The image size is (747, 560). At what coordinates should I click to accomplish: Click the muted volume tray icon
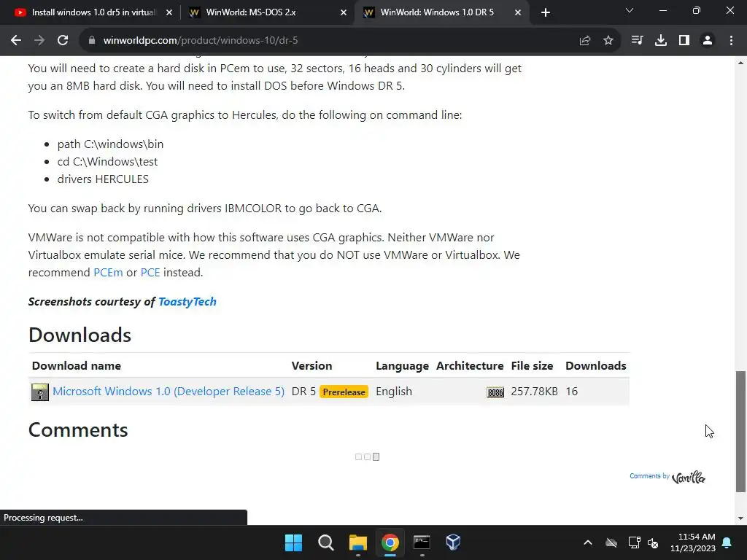(x=653, y=542)
